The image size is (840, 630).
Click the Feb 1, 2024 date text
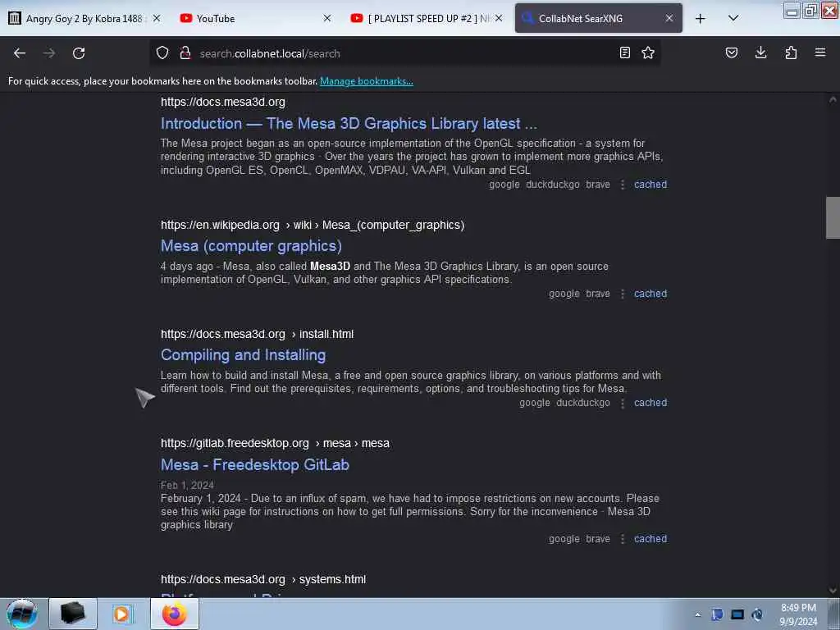(187, 485)
